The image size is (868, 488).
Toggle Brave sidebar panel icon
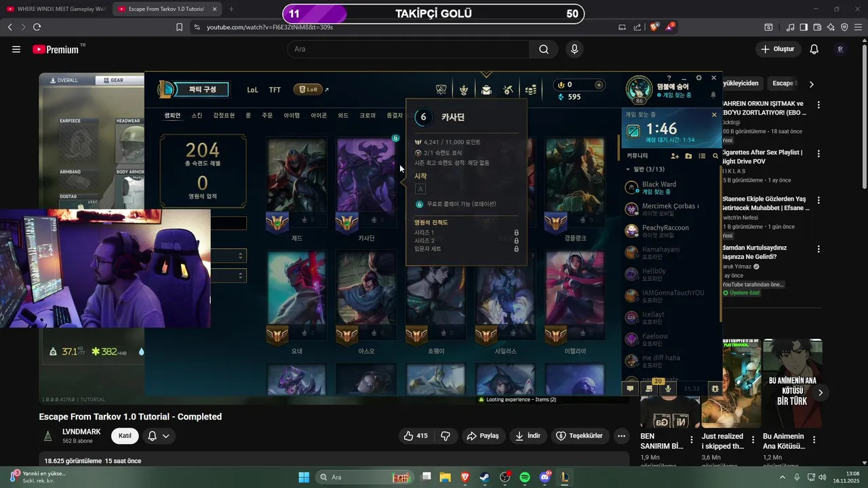click(x=804, y=27)
